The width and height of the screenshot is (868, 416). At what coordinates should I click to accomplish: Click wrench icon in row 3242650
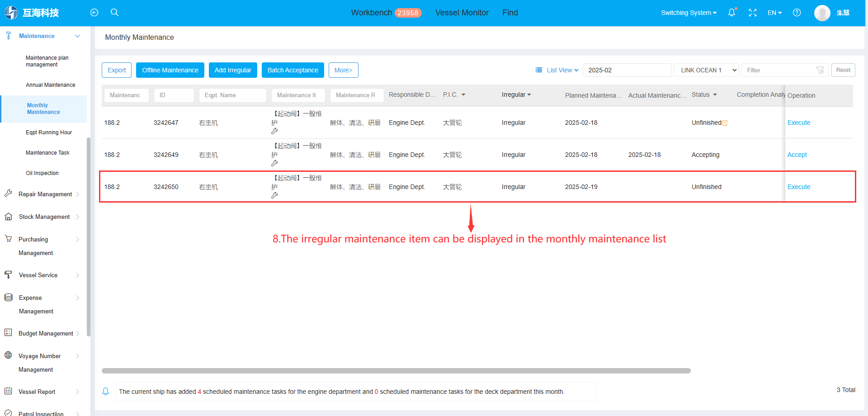[x=274, y=195]
